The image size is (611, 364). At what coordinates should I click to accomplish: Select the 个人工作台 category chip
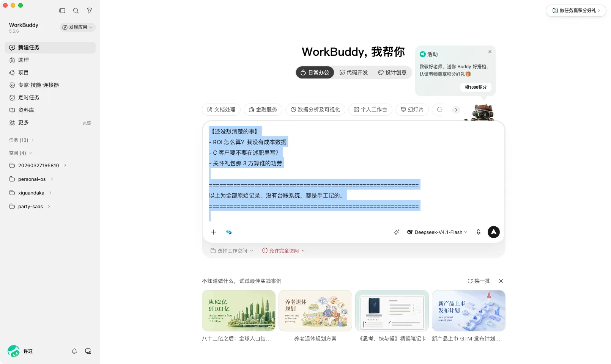[370, 110]
